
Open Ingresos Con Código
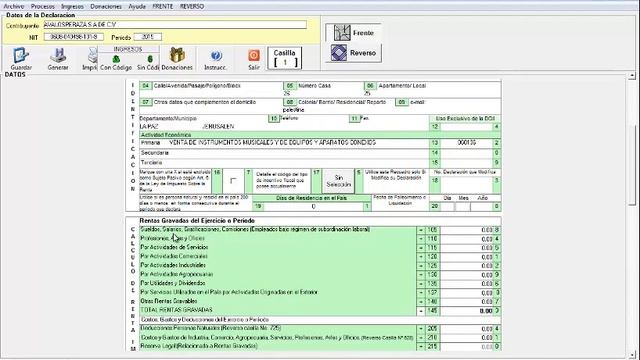(x=116, y=62)
